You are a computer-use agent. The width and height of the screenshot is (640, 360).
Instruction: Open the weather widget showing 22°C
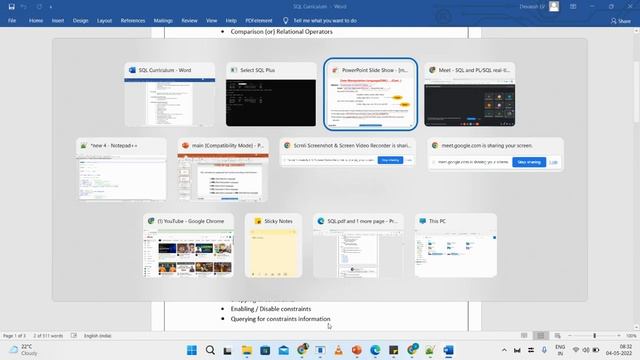pyautogui.click(x=24, y=350)
